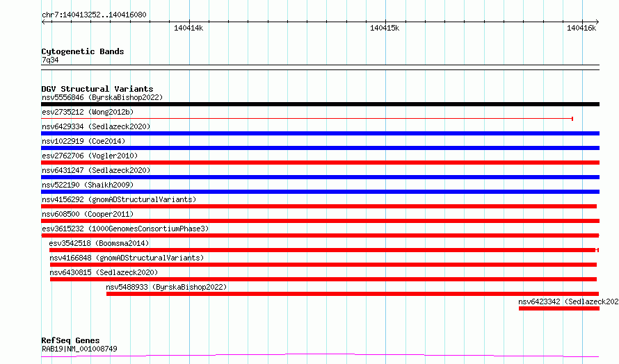Click the red bar under nsv4166848
The image size is (619, 364).
pyautogui.click(x=323, y=265)
